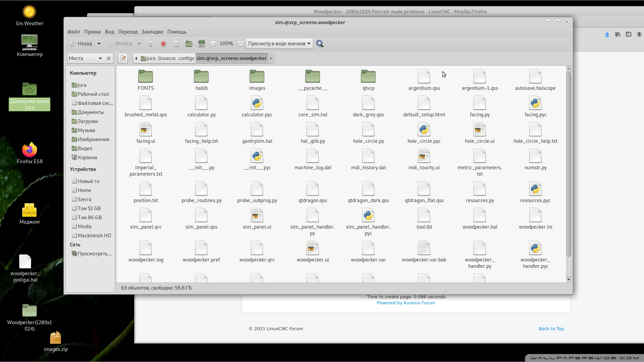Screen dimensions: 644x362
Task: Open the Помощь menu
Action: pyautogui.click(x=177, y=32)
